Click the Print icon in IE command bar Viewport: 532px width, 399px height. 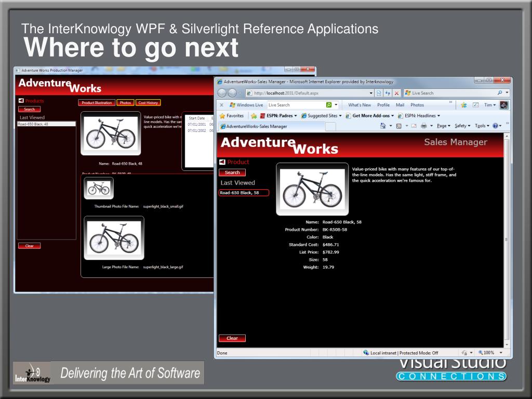tap(423, 126)
